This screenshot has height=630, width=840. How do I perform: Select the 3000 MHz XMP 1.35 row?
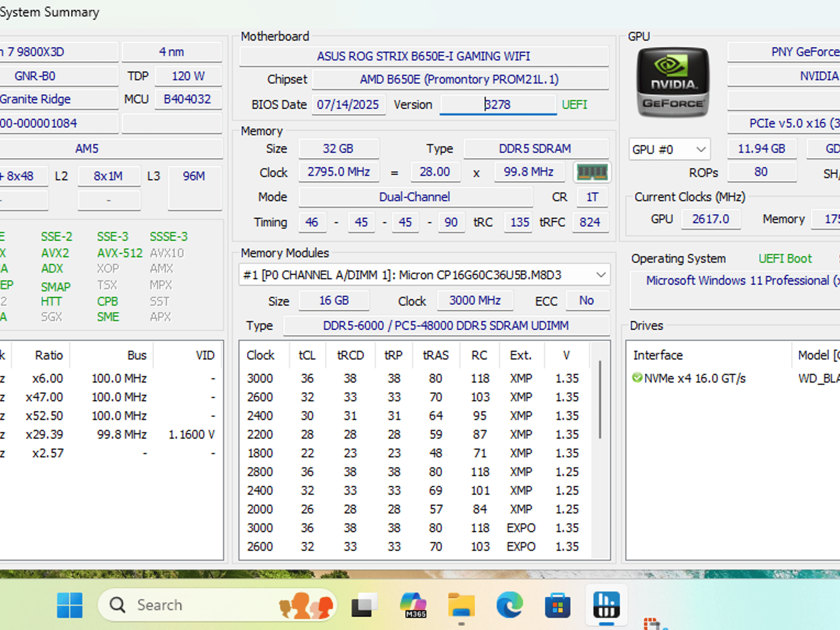click(413, 378)
